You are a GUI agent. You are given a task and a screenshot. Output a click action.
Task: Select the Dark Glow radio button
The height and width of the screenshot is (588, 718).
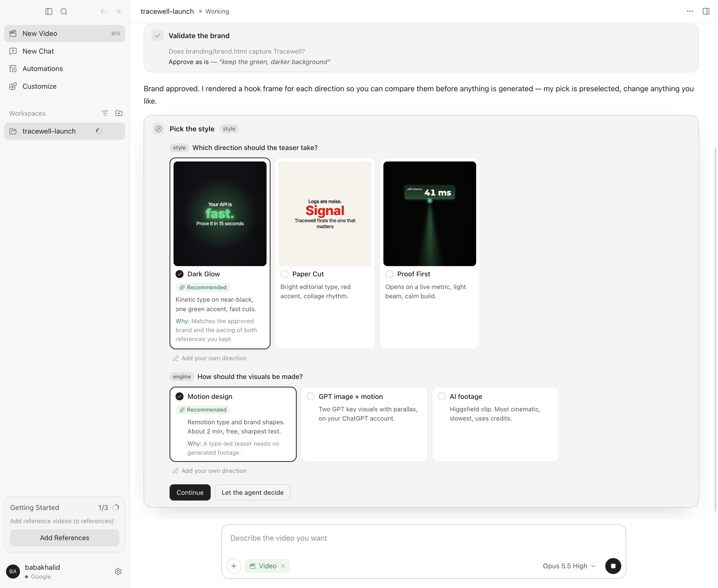(x=179, y=274)
